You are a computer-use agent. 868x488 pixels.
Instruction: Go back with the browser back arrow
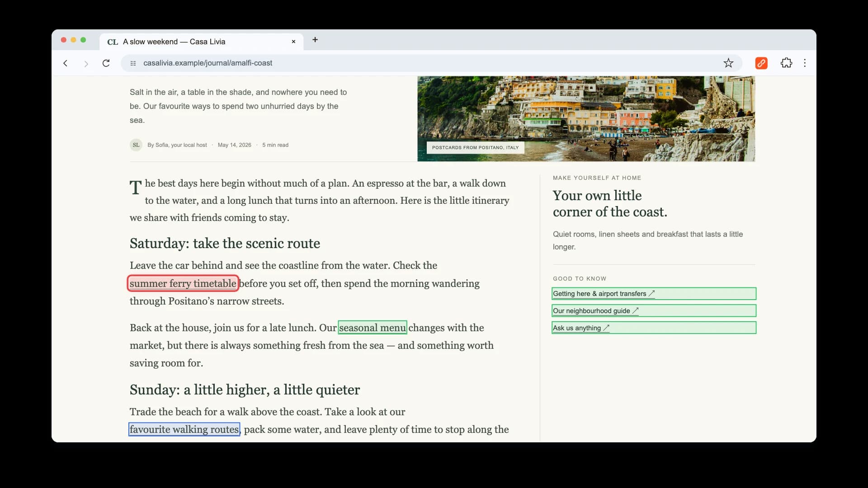coord(66,63)
